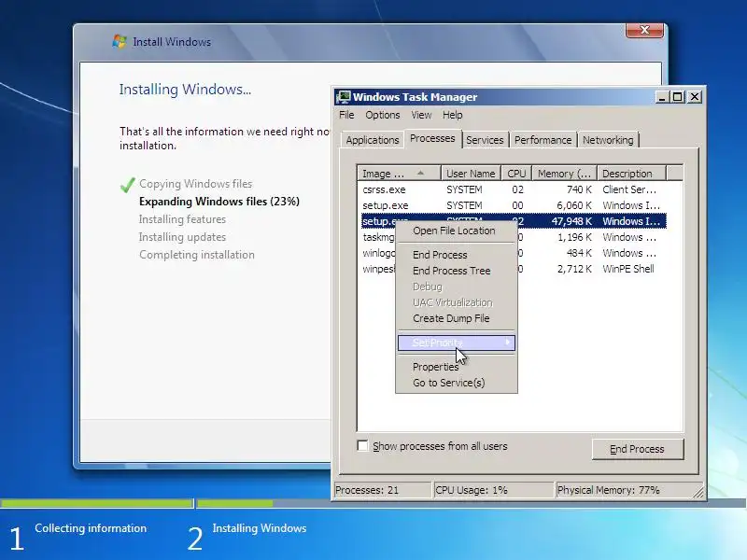Click the Installing updates step text
Viewport: 747px width, 560px height.
(x=182, y=237)
